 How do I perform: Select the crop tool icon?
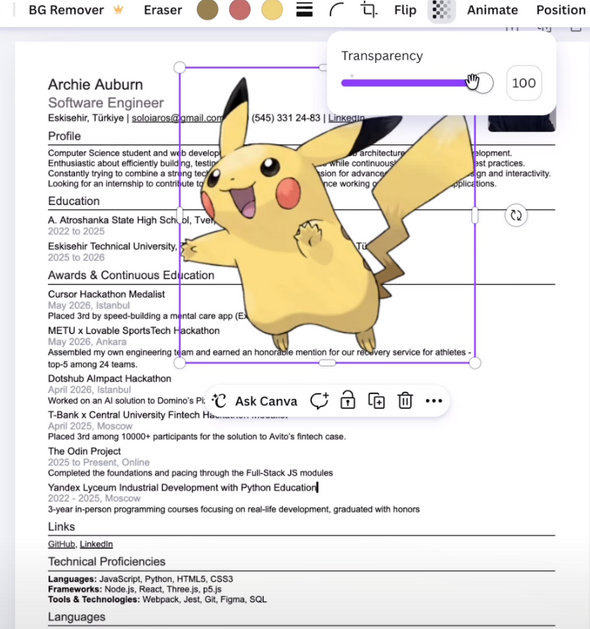pos(369,10)
